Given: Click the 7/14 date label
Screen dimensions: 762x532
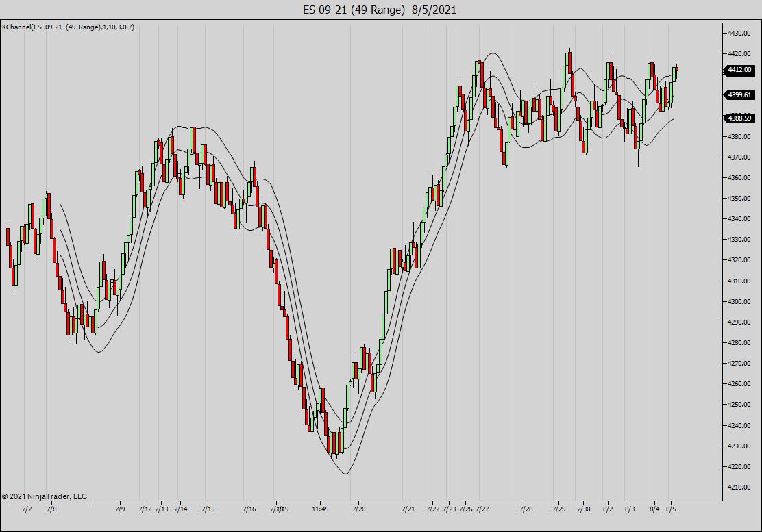Looking at the screenshot, I should point(181,509).
